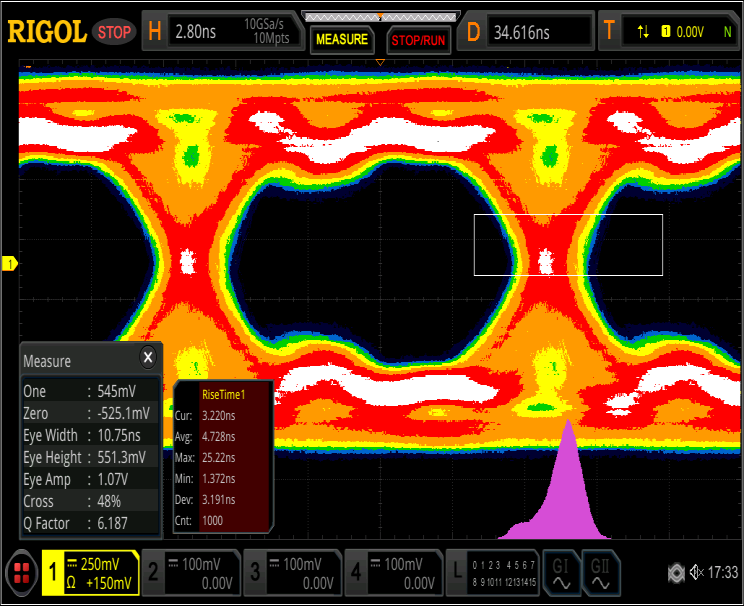Open the logic analyzer L channel panel
744x606 pixels.
point(492,573)
